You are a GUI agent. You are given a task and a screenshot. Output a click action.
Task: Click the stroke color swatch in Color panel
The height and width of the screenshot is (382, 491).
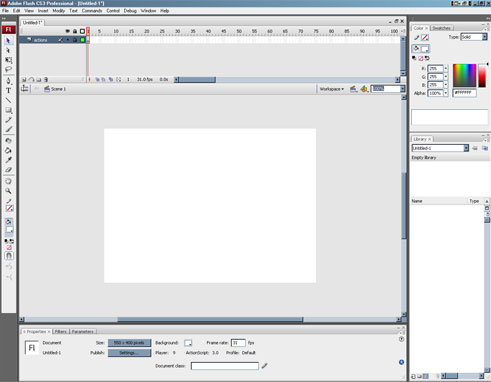(425, 37)
